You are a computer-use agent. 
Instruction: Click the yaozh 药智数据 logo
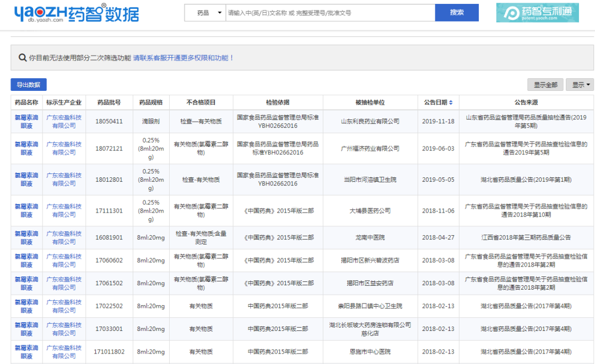[77, 13]
